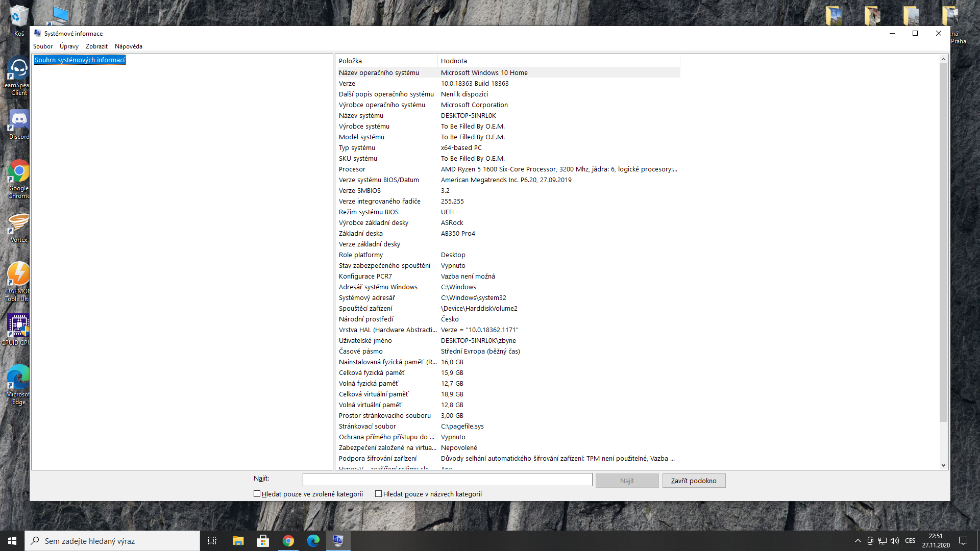Enable 'Hledat pouze ve zvolené kategorii' checkbox
Image resolution: width=980 pixels, height=551 pixels.
click(x=257, y=494)
